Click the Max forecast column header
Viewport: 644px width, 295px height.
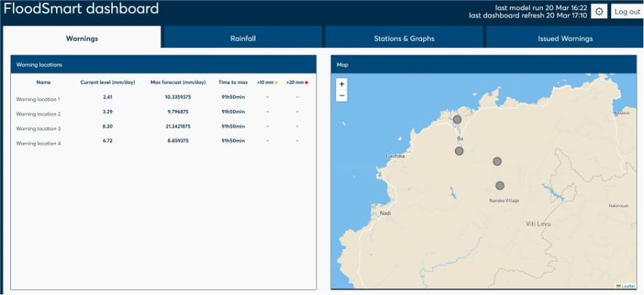pyautogui.click(x=177, y=82)
